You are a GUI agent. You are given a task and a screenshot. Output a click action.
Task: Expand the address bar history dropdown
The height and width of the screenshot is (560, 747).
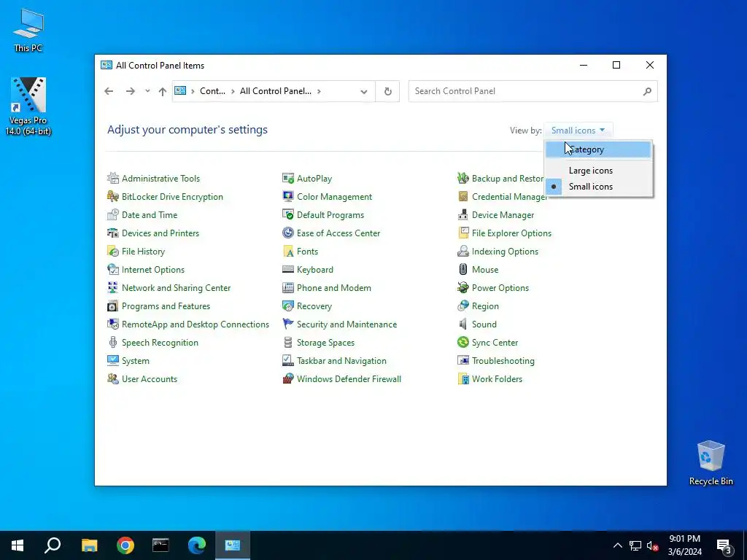364,91
